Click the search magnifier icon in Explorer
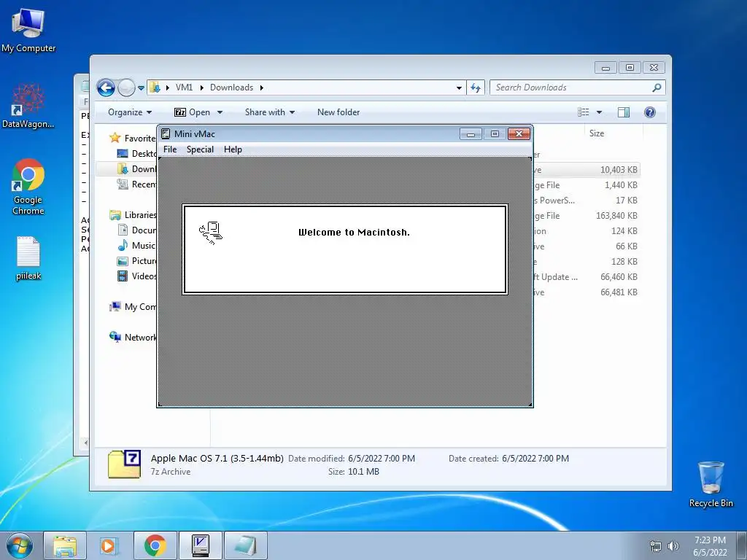Screen dimensions: 747x560 [657, 87]
